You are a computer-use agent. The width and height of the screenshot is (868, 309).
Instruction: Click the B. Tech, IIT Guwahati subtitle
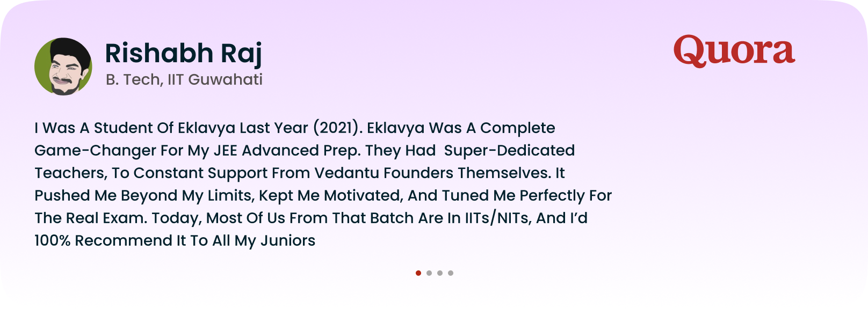184,79
